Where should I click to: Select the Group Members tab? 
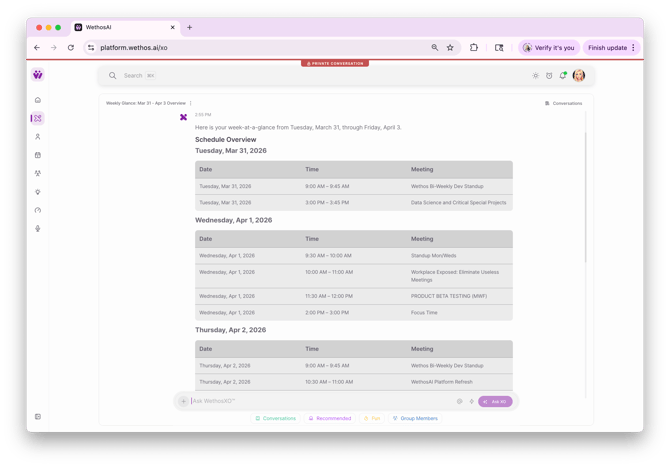pos(415,419)
